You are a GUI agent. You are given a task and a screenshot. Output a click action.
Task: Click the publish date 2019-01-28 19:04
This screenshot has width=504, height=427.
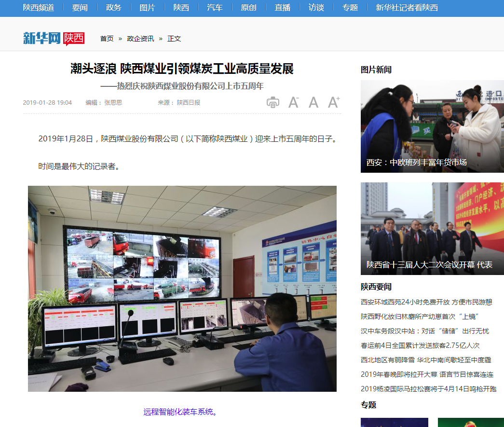pyautogui.click(x=47, y=103)
